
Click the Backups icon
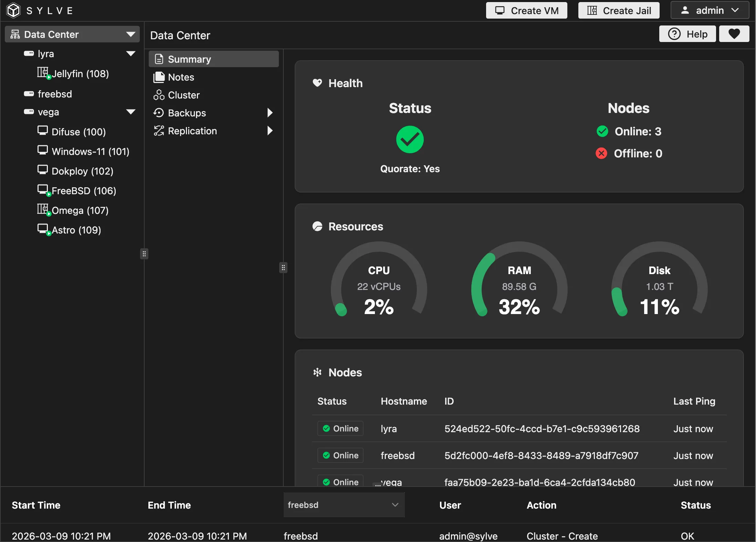tap(159, 113)
